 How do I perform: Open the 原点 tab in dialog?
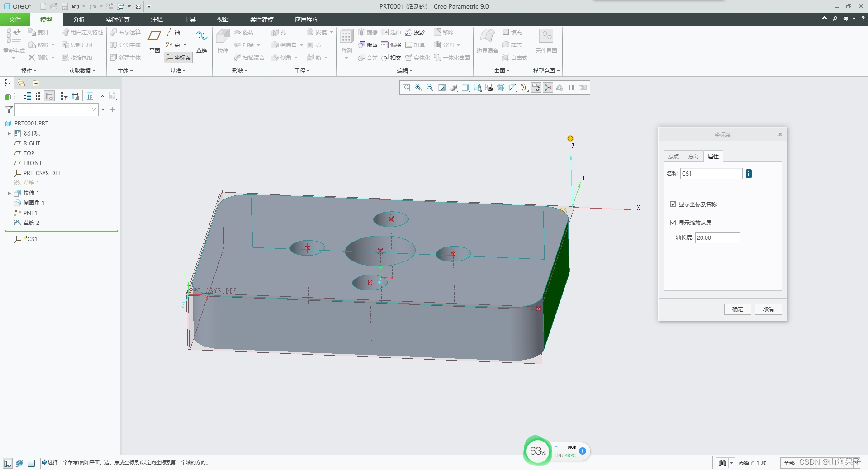pyautogui.click(x=674, y=156)
